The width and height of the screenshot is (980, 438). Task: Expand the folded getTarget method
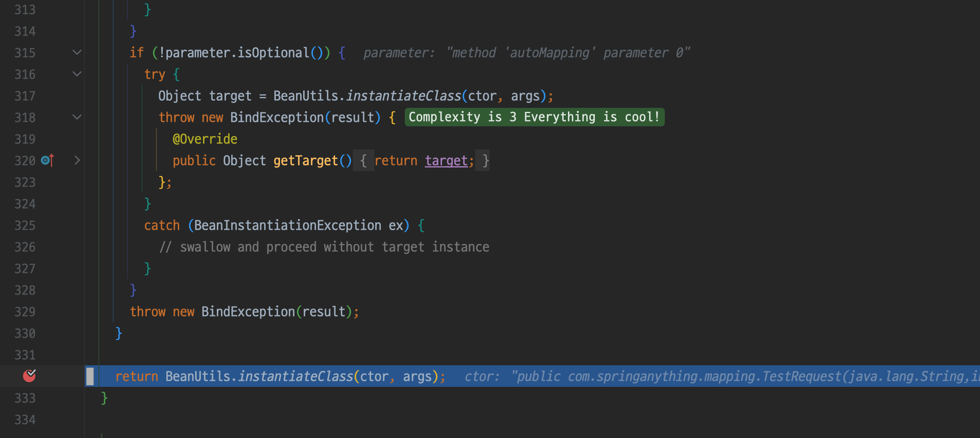77,161
